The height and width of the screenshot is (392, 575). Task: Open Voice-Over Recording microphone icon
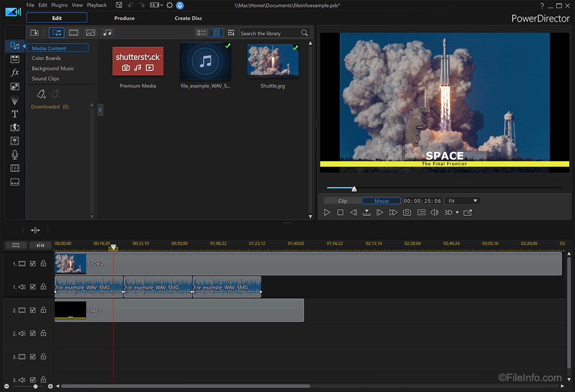[x=15, y=155]
